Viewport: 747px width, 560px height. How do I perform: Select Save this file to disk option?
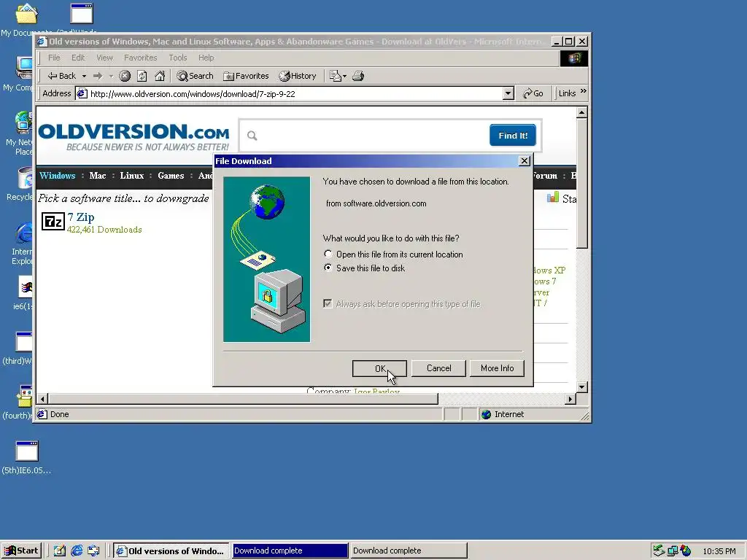(x=328, y=268)
